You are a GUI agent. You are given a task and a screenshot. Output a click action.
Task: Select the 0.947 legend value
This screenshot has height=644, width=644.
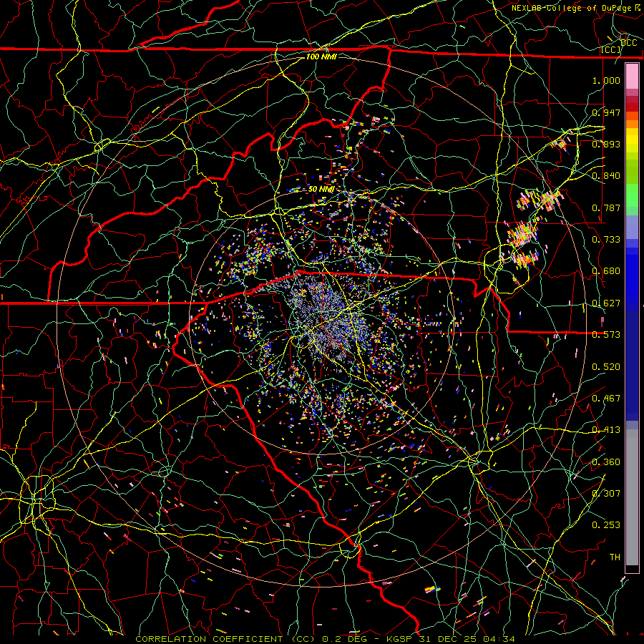[x=606, y=112]
